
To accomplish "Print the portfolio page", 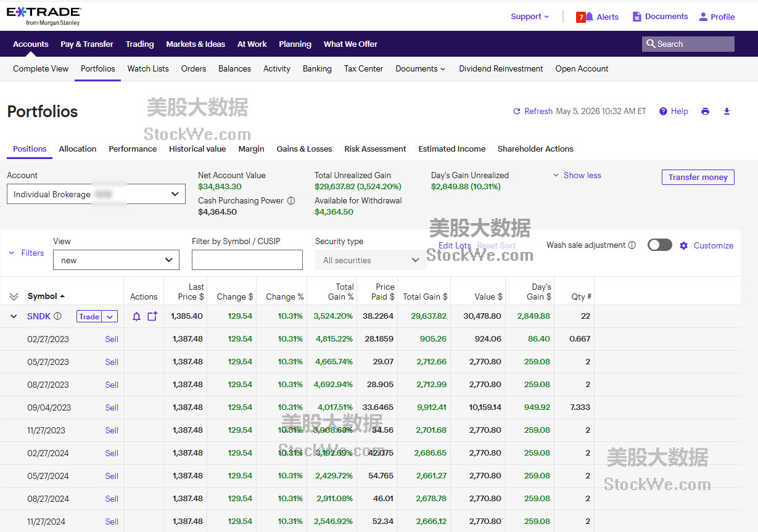I will coord(705,112).
